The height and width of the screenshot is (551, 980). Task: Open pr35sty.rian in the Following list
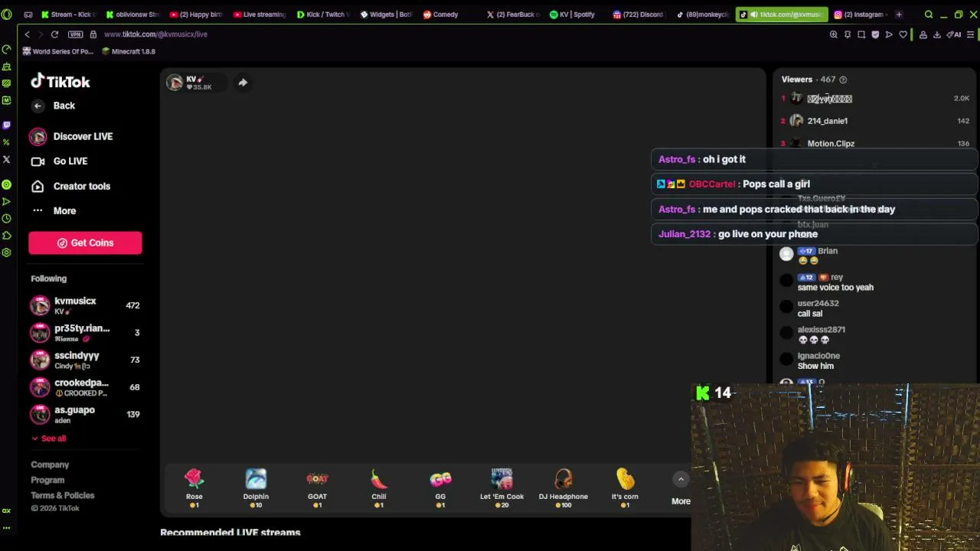coord(85,332)
